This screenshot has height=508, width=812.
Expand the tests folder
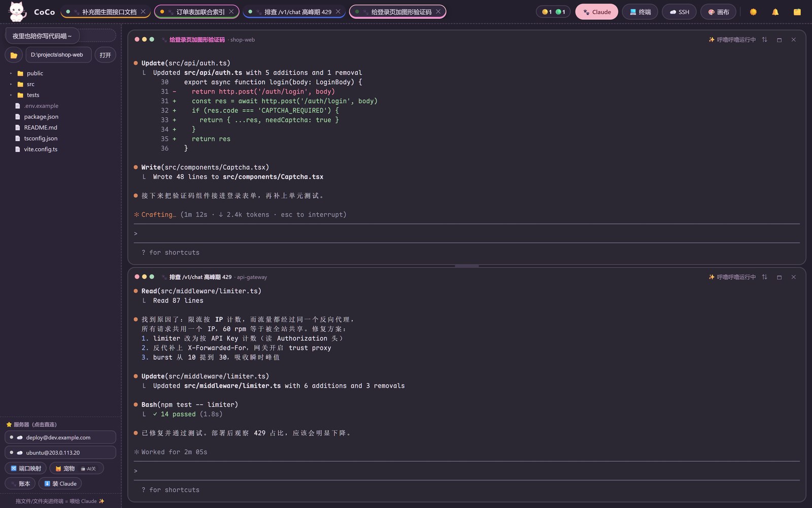pyautogui.click(x=27, y=95)
